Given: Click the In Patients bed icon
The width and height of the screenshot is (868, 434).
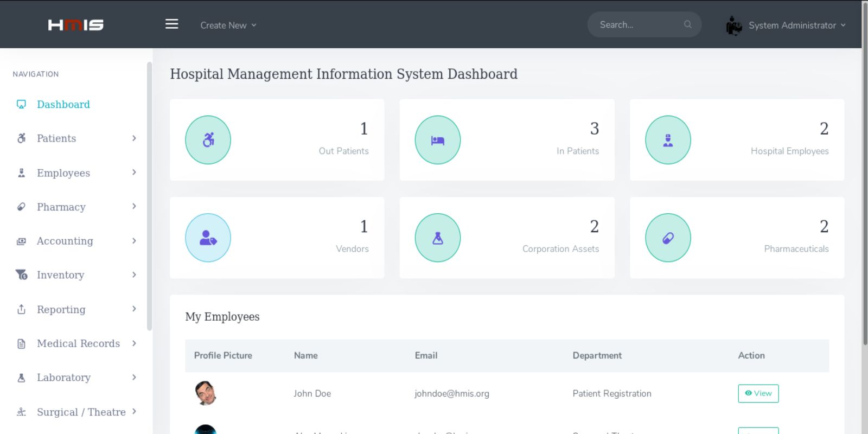Looking at the screenshot, I should [437, 140].
